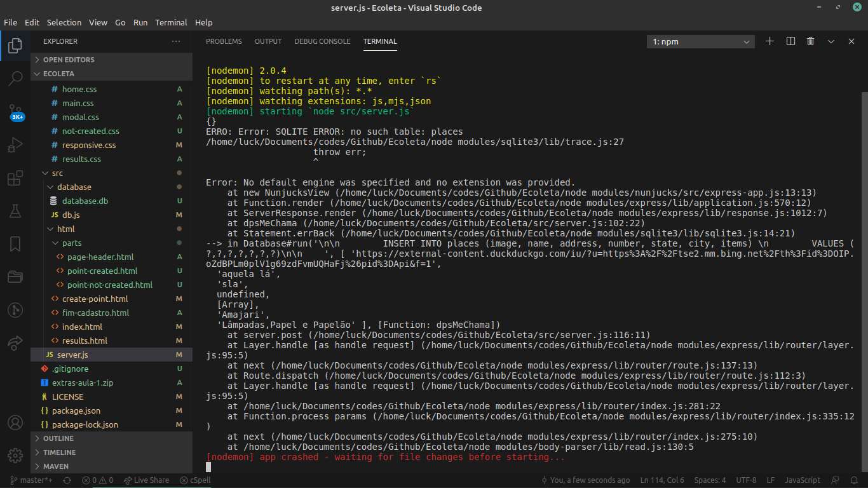Viewport: 868px width, 488px height.
Task: Expand the Maven section
Action: [112, 466]
